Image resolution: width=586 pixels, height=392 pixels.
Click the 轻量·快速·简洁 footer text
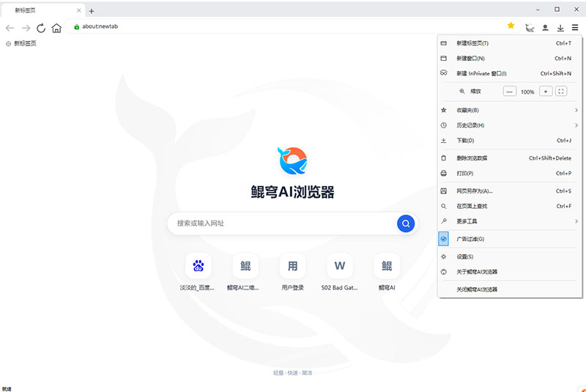click(292, 373)
